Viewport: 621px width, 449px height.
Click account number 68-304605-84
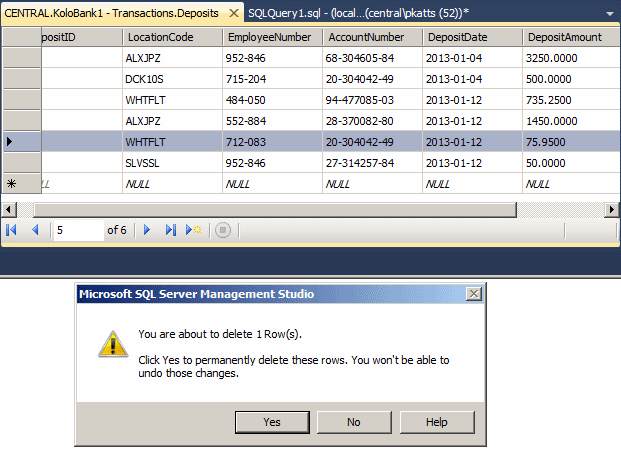(373, 58)
